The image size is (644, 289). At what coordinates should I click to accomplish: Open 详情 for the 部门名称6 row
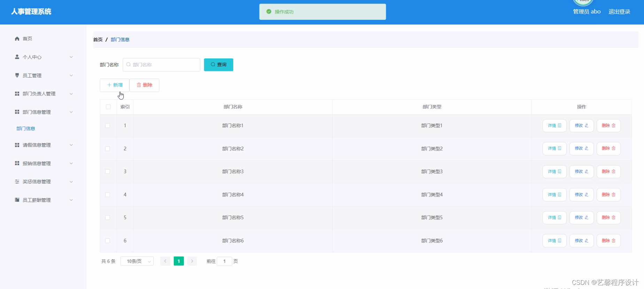554,241
